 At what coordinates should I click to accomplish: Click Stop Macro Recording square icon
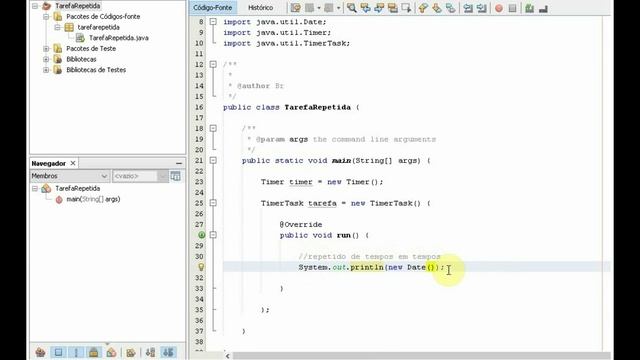512,8
